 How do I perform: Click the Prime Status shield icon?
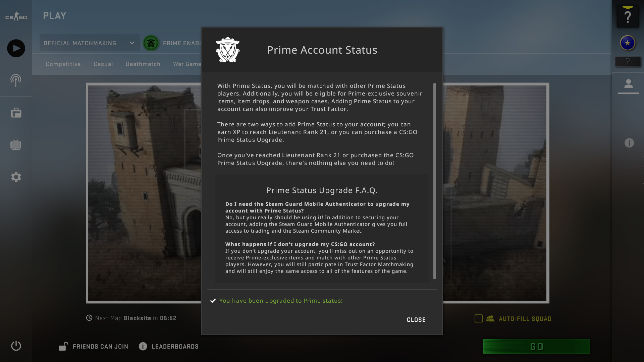pyautogui.click(x=228, y=49)
